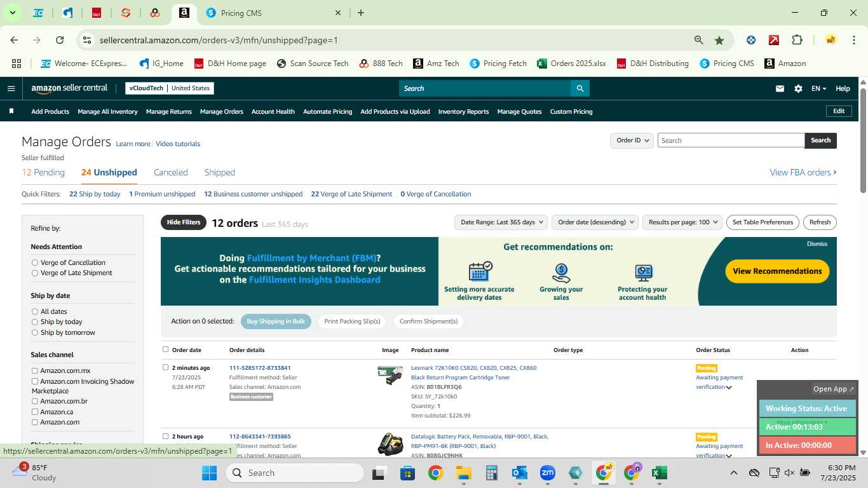
Task: Click 22 Ship by today quick filter
Action: coord(95,194)
